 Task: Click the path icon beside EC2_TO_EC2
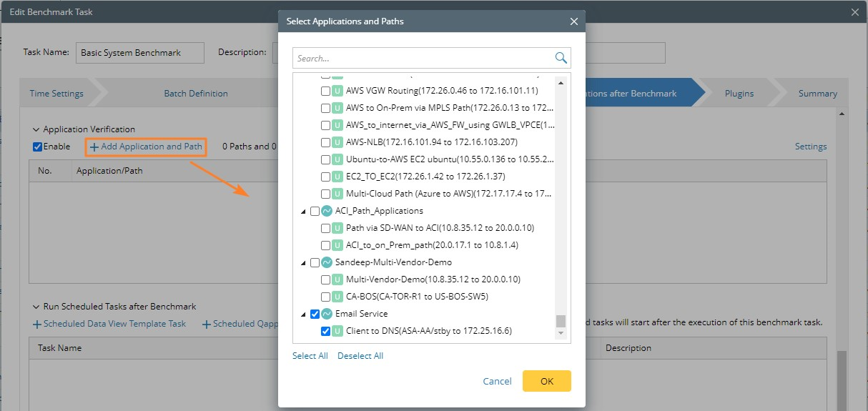tap(337, 177)
